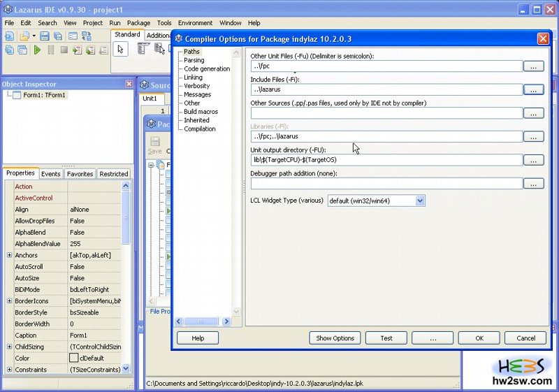This screenshot has height=392, width=559.
Task: Browse for Unit output directory
Action: [533, 161]
